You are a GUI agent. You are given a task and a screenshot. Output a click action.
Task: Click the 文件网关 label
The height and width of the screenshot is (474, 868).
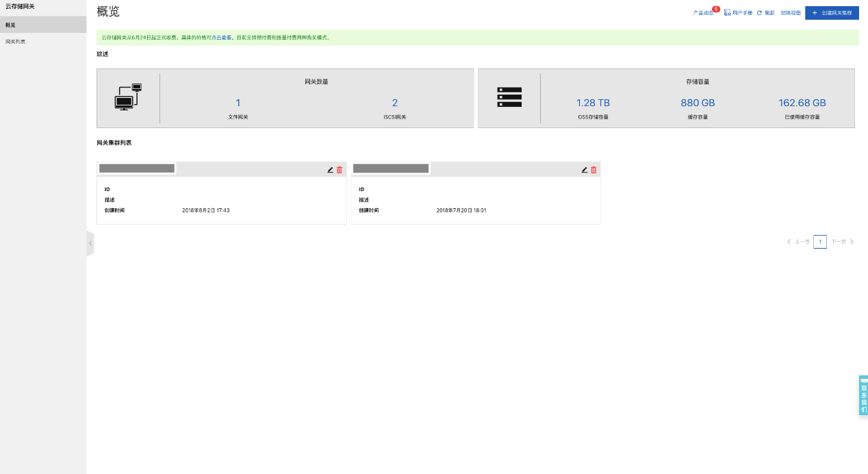coord(238,117)
